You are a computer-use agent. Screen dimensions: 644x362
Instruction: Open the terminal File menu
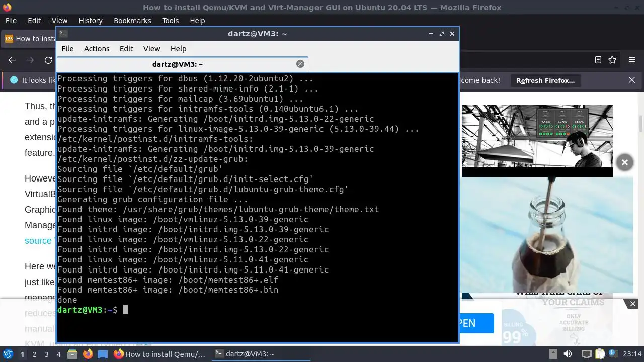click(x=67, y=49)
